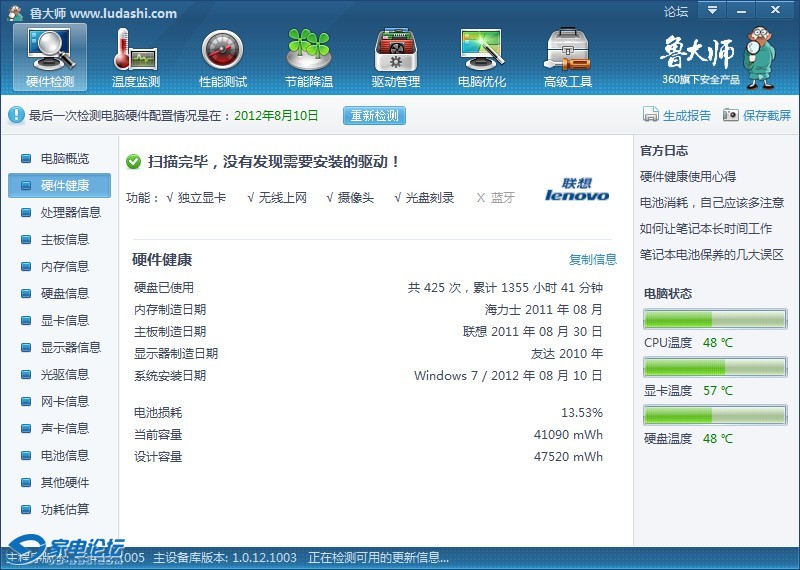The image size is (800, 570).
Task: Click the 13.53% battery wear value
Action: coord(582,412)
